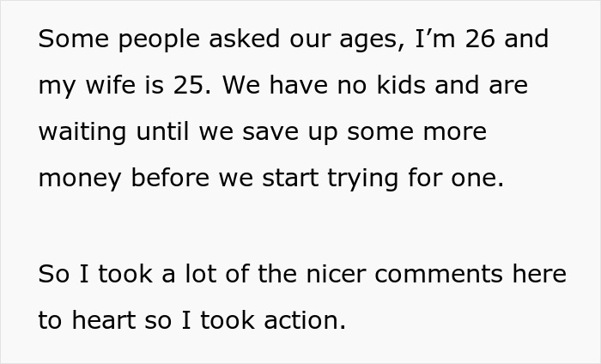Click the word "ages" in the text
Image resolution: width=601 pixels, height=364 pixels.
pos(338,40)
